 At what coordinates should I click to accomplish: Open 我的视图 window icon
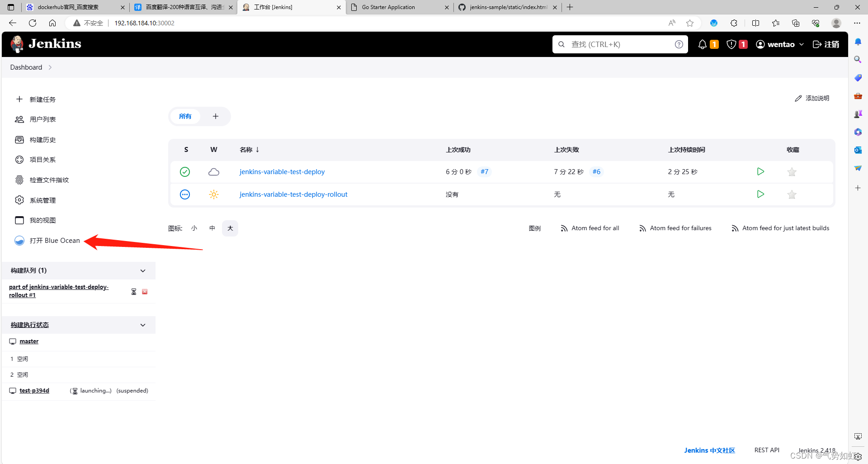tap(19, 220)
